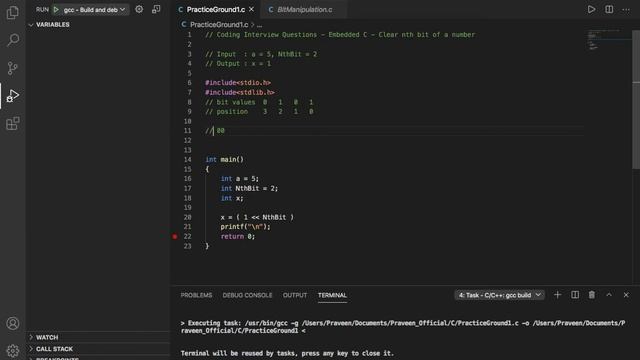
Task: Open launch.json with debug gear icon
Action: tap(139, 9)
